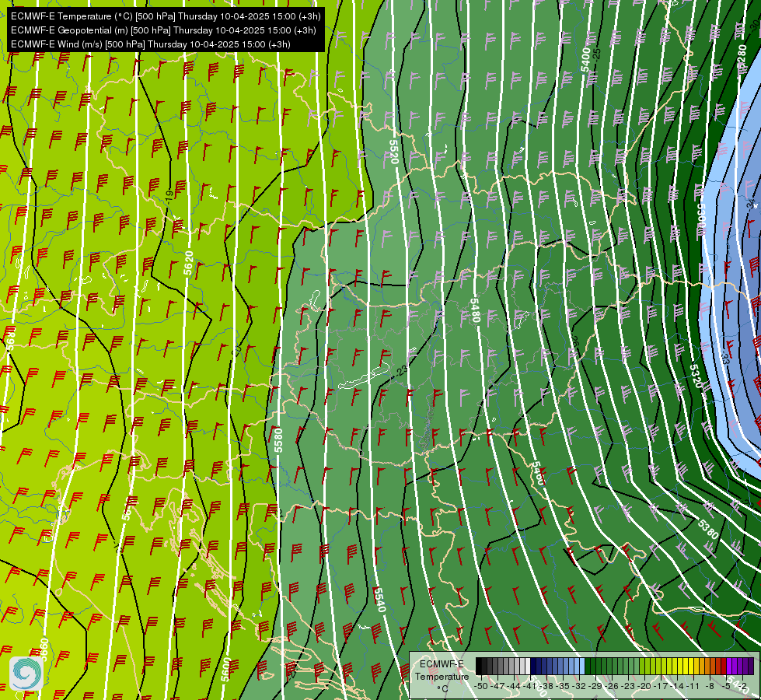761x700 pixels.
Task: Click the 5480 geopotential contour label
Action: click(x=475, y=311)
